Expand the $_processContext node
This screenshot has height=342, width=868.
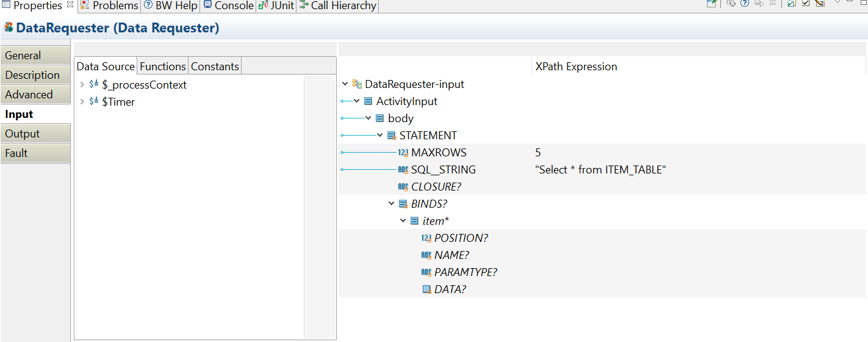point(82,85)
